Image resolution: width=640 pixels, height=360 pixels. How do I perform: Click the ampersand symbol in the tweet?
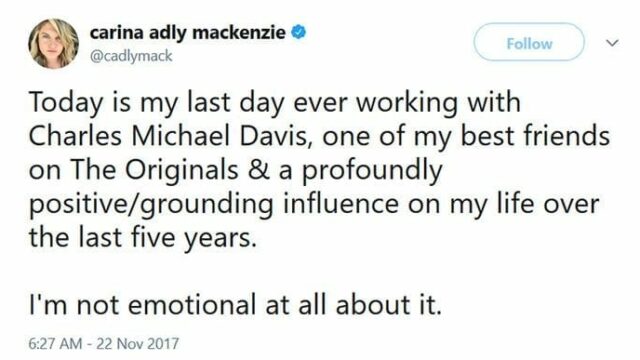point(258,170)
